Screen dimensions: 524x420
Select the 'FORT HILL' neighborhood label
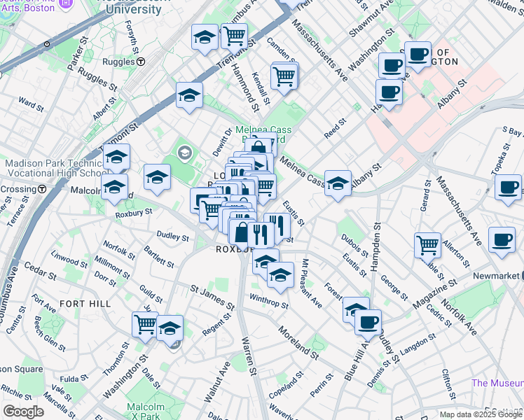coord(85,304)
